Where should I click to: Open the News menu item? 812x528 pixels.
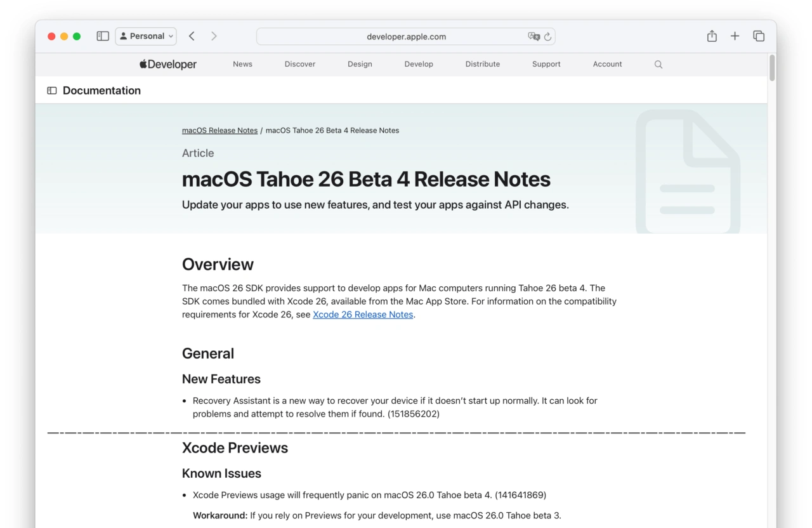(x=242, y=64)
